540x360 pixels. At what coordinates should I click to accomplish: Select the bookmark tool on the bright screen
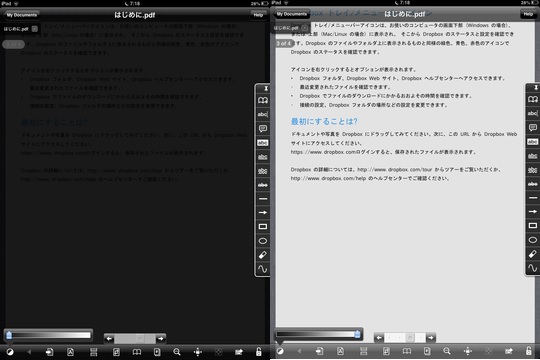533,100
